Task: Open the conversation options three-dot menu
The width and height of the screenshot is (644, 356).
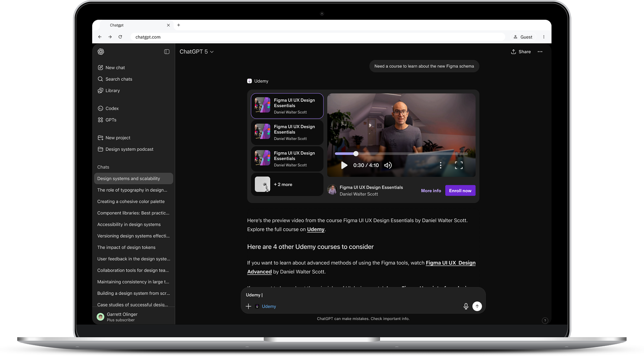Action: point(540,52)
